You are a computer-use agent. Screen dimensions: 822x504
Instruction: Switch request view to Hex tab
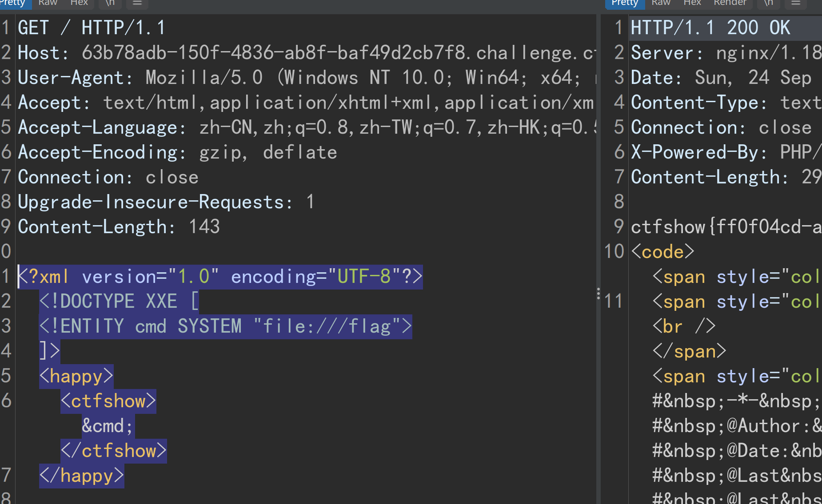79,3
